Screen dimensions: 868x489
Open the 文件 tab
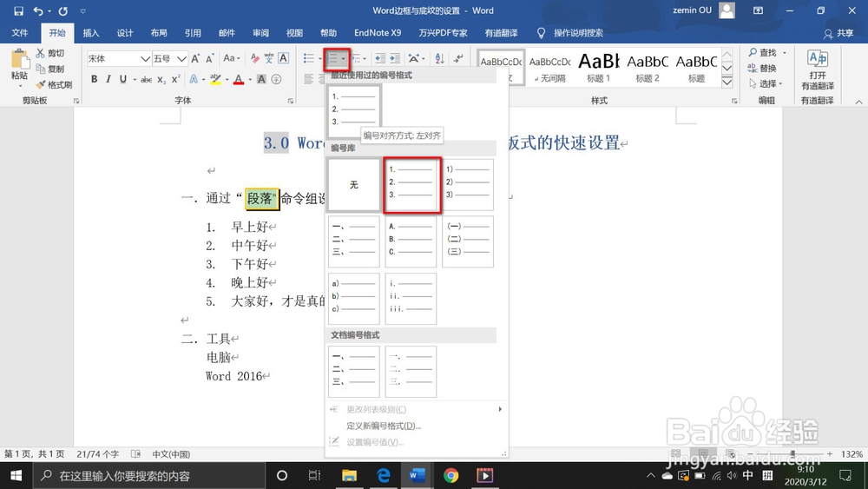click(x=20, y=33)
